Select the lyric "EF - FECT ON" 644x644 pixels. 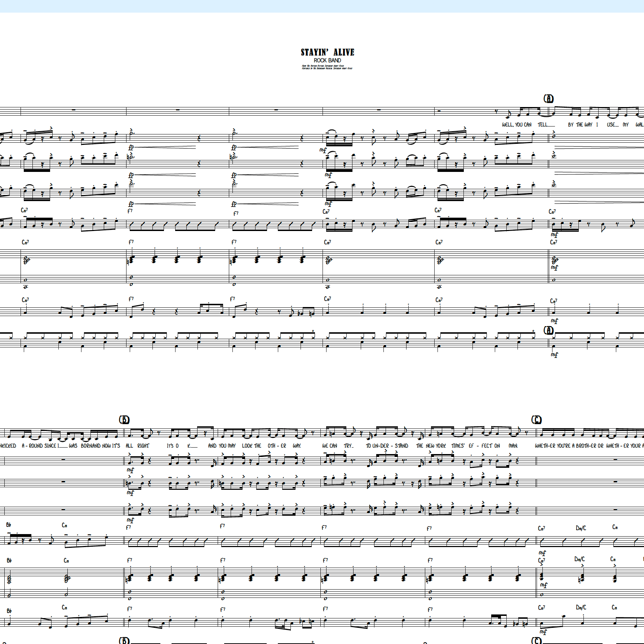pyautogui.click(x=484, y=446)
